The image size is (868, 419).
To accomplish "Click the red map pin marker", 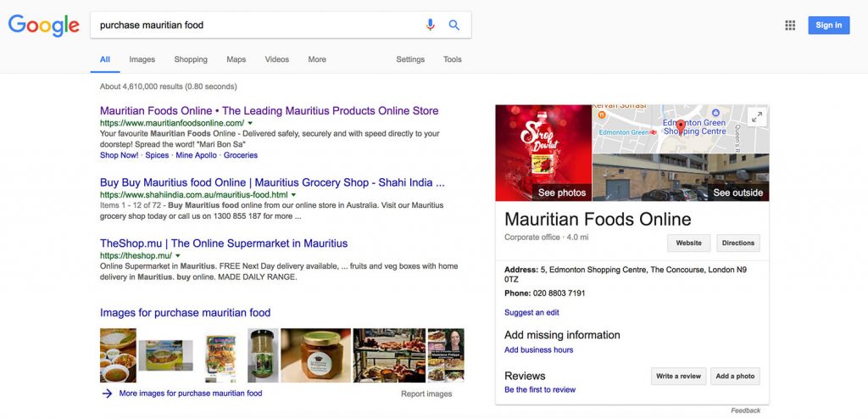I will [681, 127].
